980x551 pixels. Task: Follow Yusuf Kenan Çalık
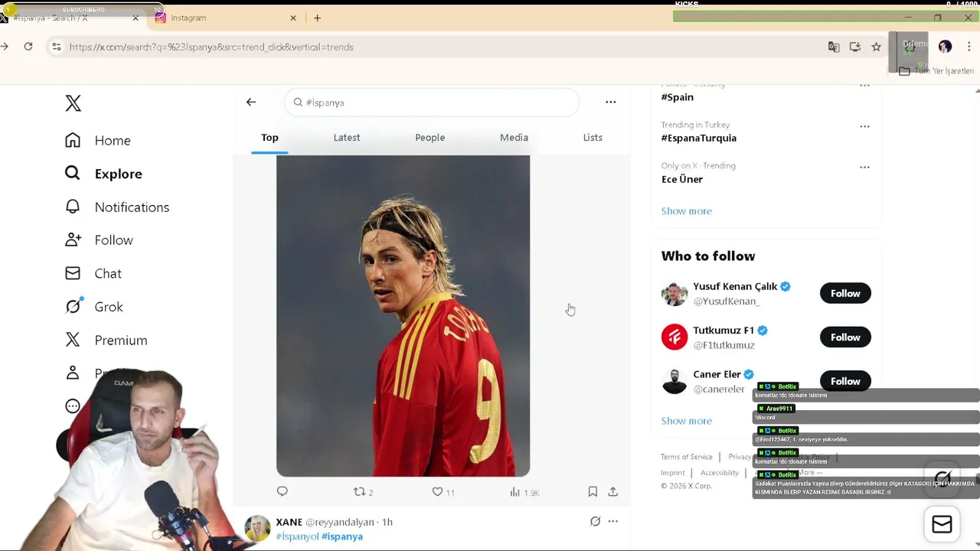pyautogui.click(x=845, y=293)
